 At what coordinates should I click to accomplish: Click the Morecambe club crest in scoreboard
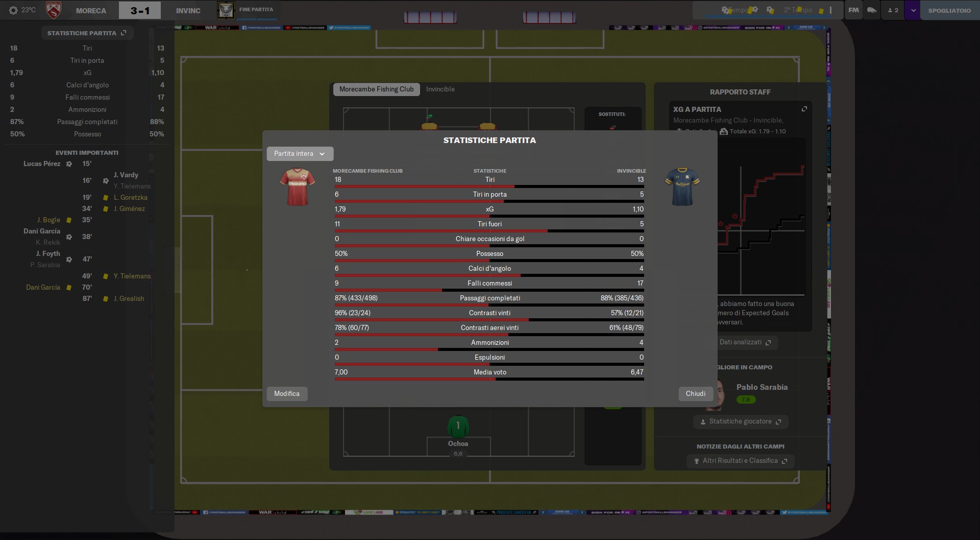pyautogui.click(x=54, y=10)
